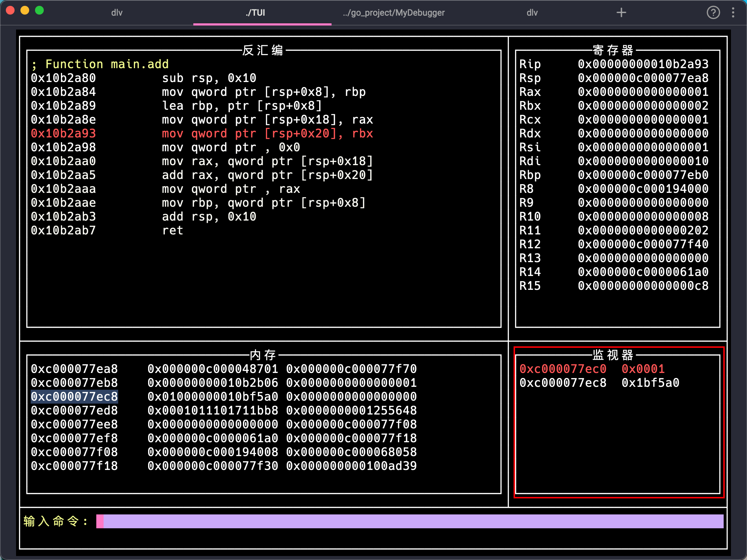Click the Rip register value
This screenshot has width=747, height=560.
643,64
